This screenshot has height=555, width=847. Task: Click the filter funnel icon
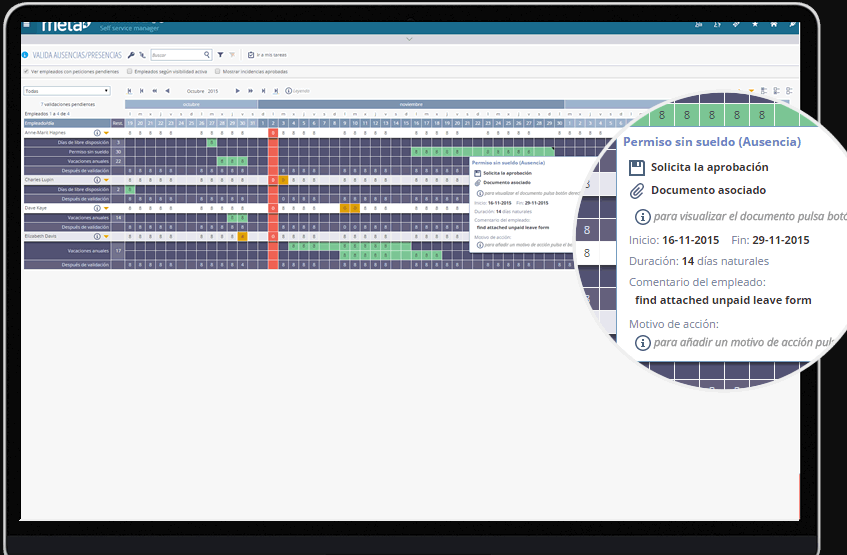(220, 55)
